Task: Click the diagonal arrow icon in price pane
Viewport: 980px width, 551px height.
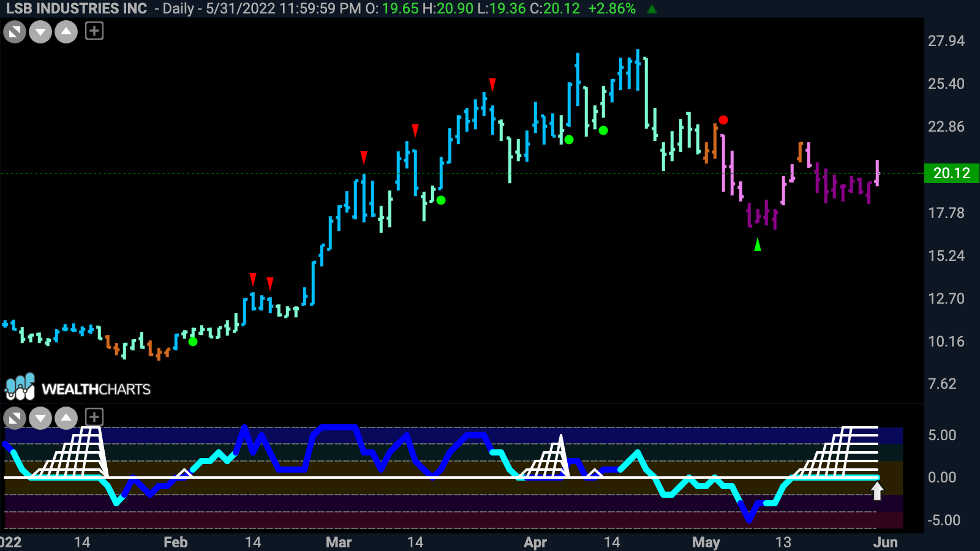Action: tap(15, 32)
